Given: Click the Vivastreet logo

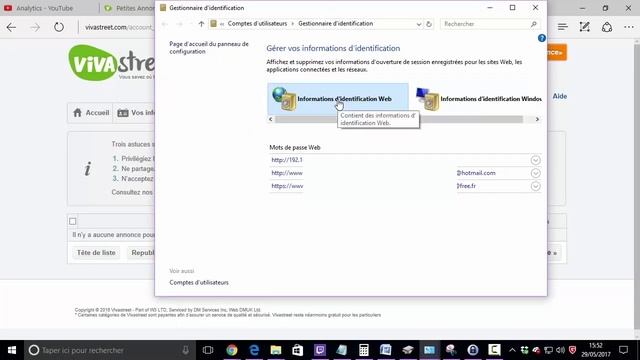Looking at the screenshot, I should point(111,62).
